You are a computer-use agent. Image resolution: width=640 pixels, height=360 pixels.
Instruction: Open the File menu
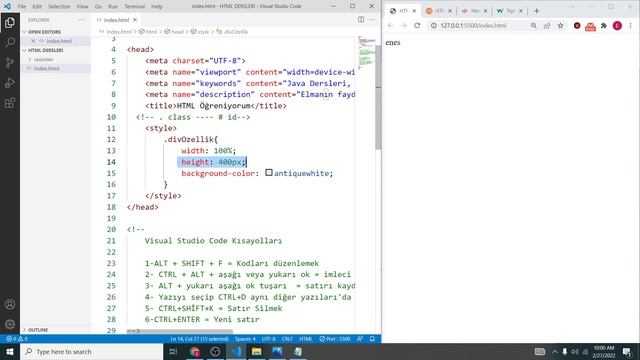pyautogui.click(x=22, y=7)
